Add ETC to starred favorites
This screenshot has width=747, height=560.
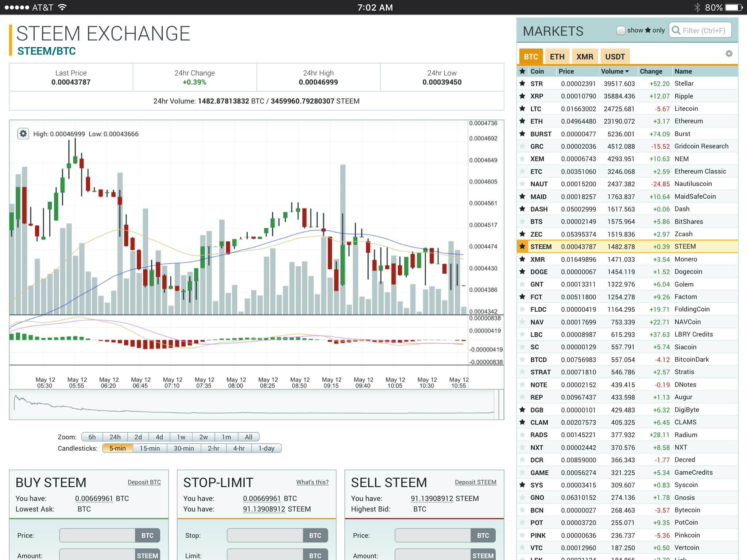[522, 171]
